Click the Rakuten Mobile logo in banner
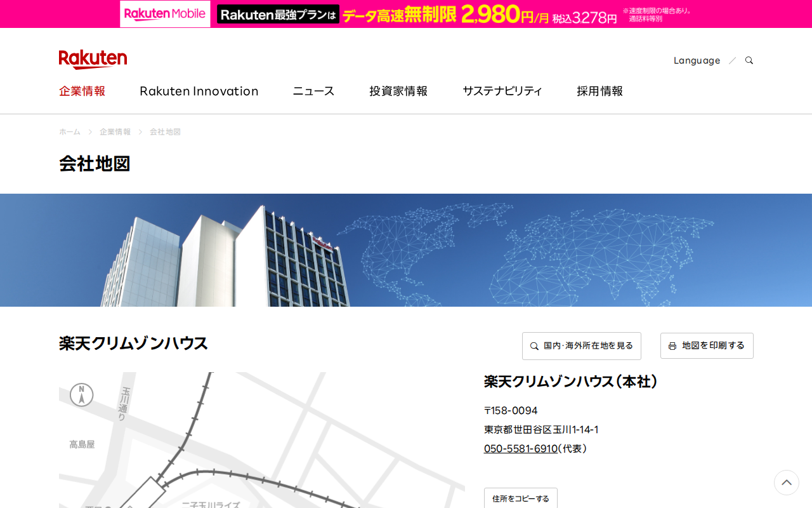 [165, 14]
